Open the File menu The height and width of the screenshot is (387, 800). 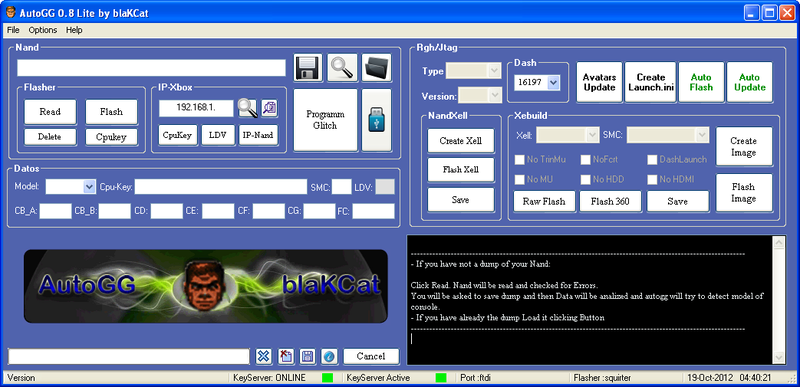pos(13,30)
